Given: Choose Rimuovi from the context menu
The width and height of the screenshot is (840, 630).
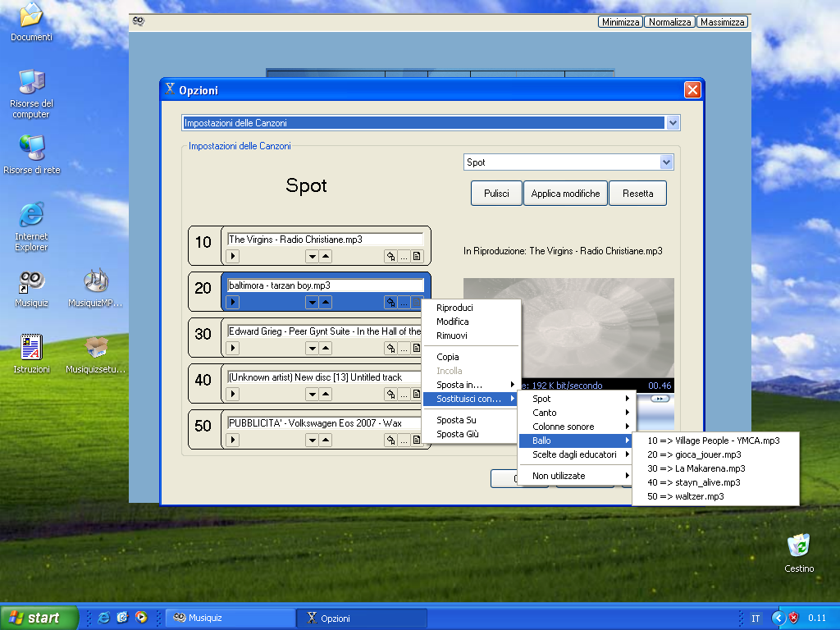Looking at the screenshot, I should [452, 336].
